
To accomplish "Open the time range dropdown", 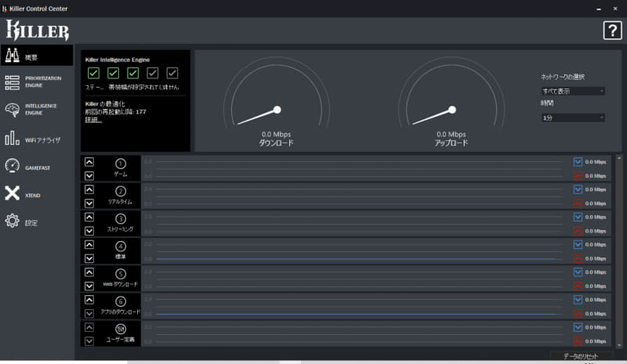I will (x=573, y=118).
